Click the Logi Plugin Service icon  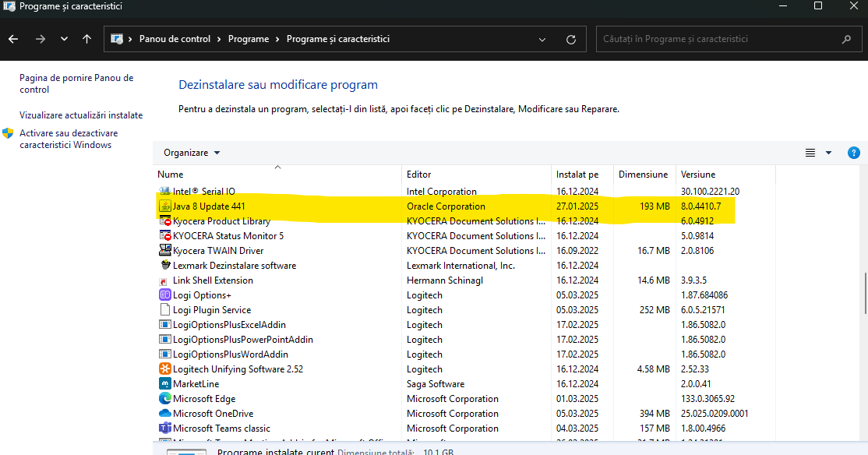point(165,309)
